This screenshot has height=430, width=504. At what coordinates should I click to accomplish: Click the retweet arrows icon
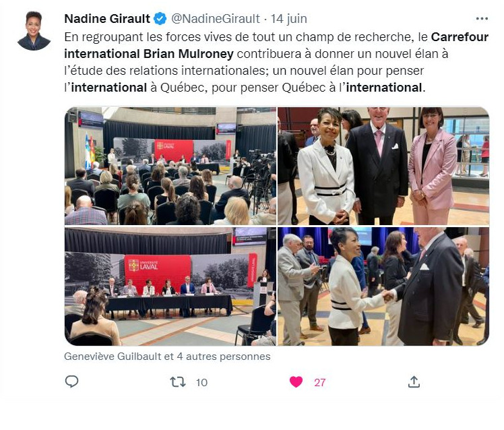pyautogui.click(x=178, y=382)
